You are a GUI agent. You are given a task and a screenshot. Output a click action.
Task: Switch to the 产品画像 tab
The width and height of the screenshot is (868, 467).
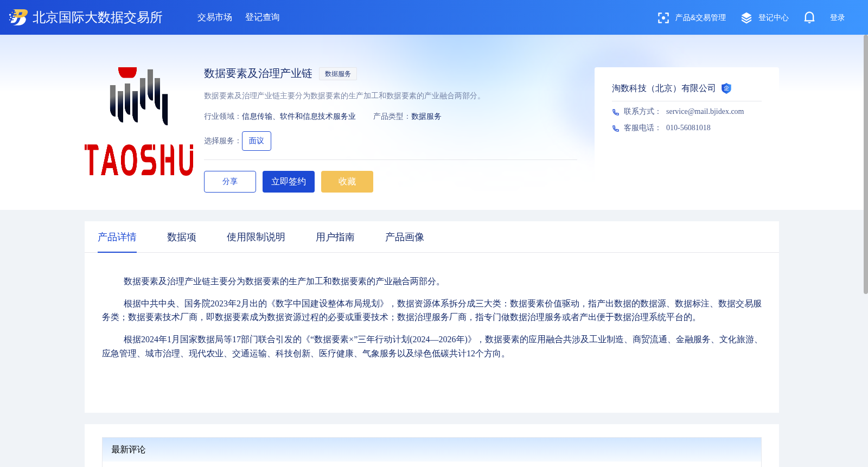click(405, 237)
